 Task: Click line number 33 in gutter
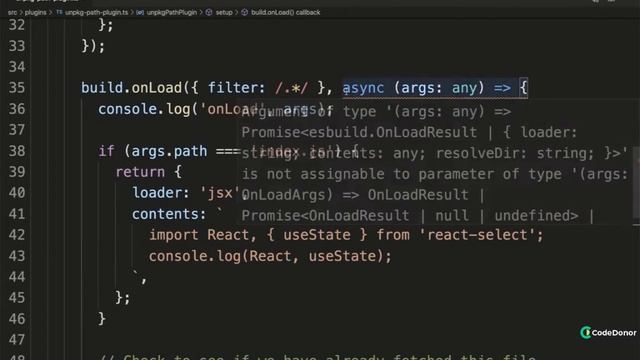click(x=17, y=46)
